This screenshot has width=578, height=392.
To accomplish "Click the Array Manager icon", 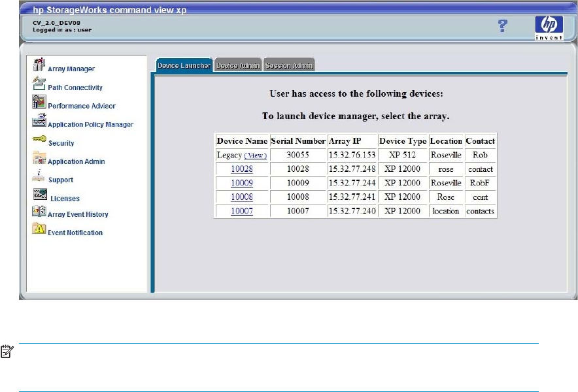I will (39, 65).
